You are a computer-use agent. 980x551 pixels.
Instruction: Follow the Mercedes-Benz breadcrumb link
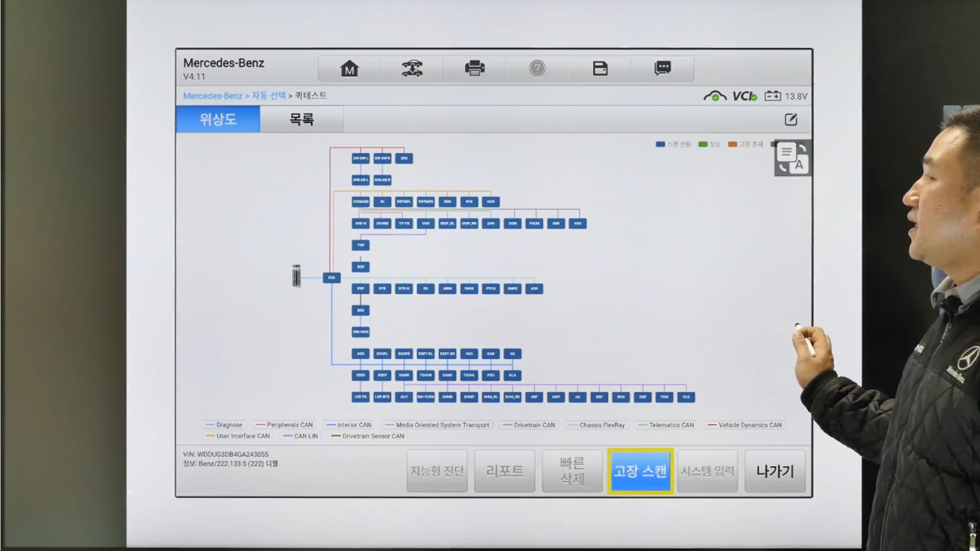tap(212, 96)
